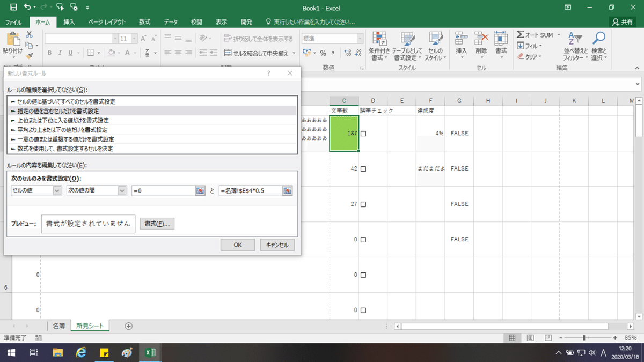The height and width of the screenshot is (362, 644).
Task: Select rule type 上位または下位に入る値だけを書式設定
Action: pos(152,120)
